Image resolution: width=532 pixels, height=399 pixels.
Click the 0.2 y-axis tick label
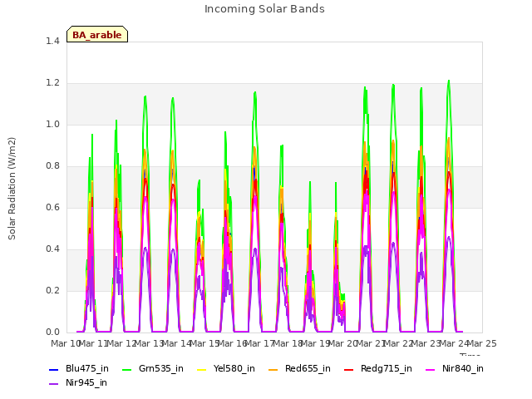tap(52, 290)
